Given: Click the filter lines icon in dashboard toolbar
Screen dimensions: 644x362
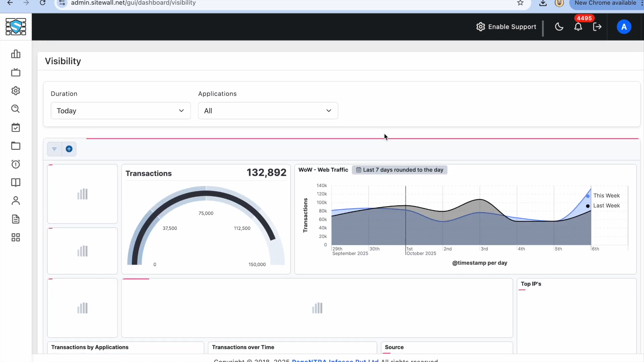Looking at the screenshot, I should coord(54,149).
